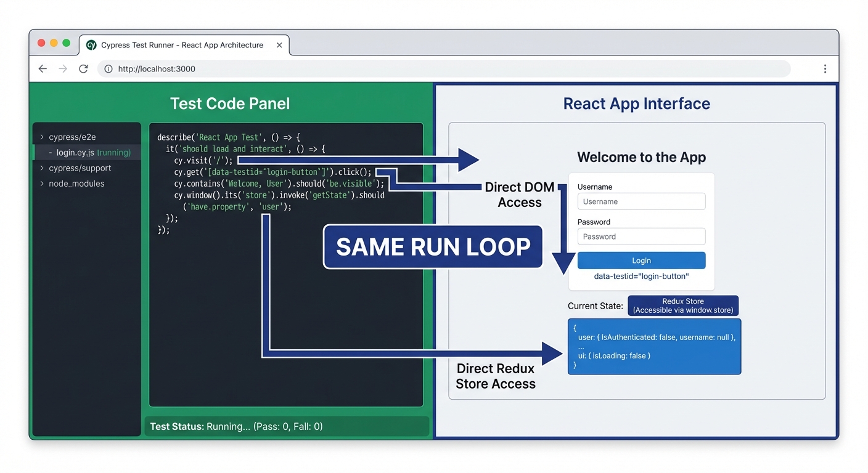Open the browser three-dot menu

click(x=825, y=68)
